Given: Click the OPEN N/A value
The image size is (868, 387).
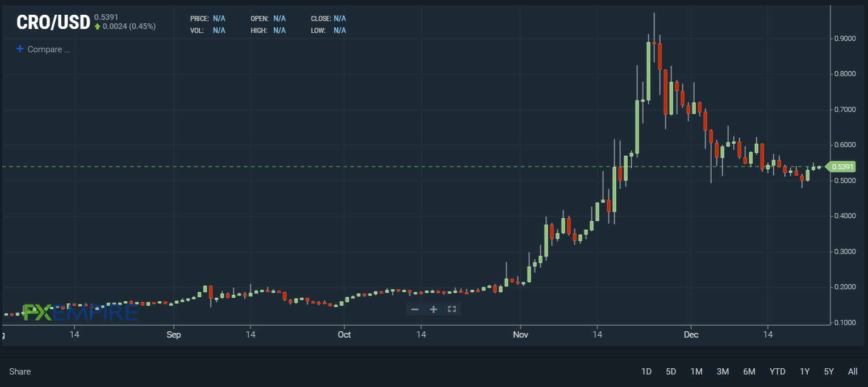Looking at the screenshot, I should (279, 19).
